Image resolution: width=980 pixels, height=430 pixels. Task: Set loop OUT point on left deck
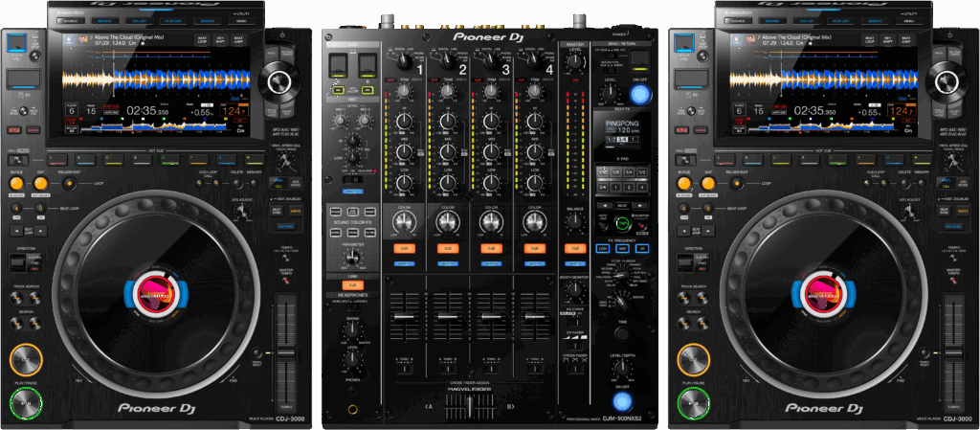tap(40, 184)
